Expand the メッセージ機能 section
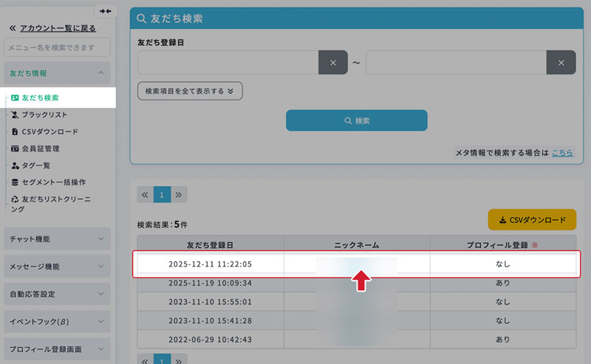 pos(57,266)
